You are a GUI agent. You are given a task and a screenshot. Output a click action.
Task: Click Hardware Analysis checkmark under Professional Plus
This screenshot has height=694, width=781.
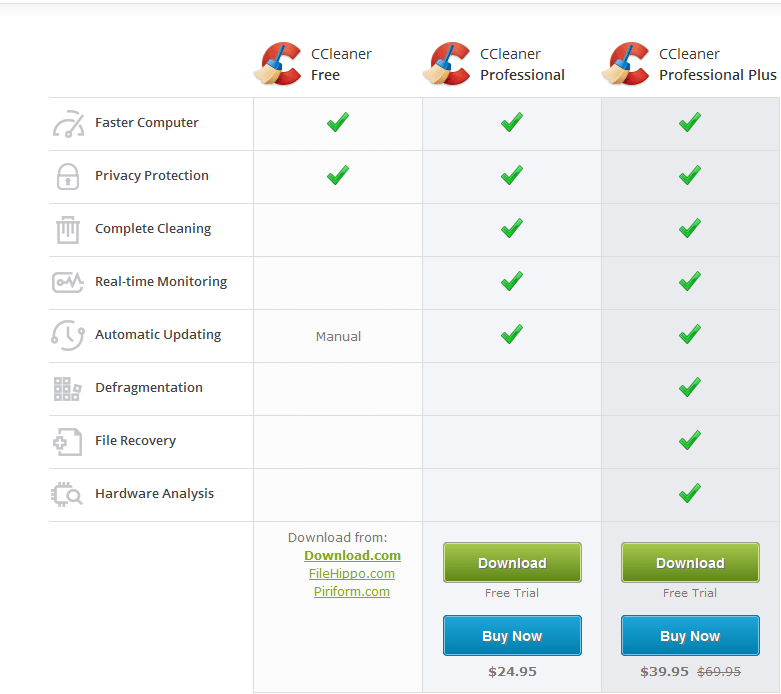pyautogui.click(x=690, y=493)
